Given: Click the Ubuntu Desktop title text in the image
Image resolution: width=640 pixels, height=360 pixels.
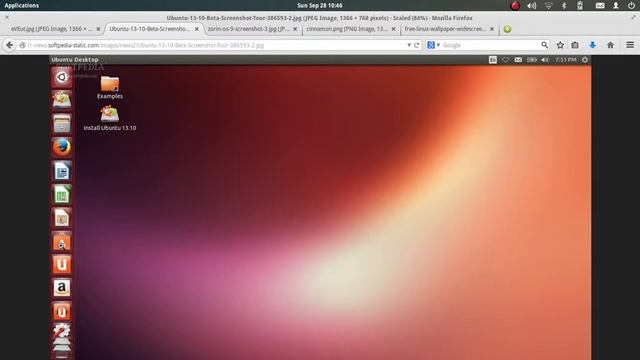Looking at the screenshot, I should (x=75, y=60).
